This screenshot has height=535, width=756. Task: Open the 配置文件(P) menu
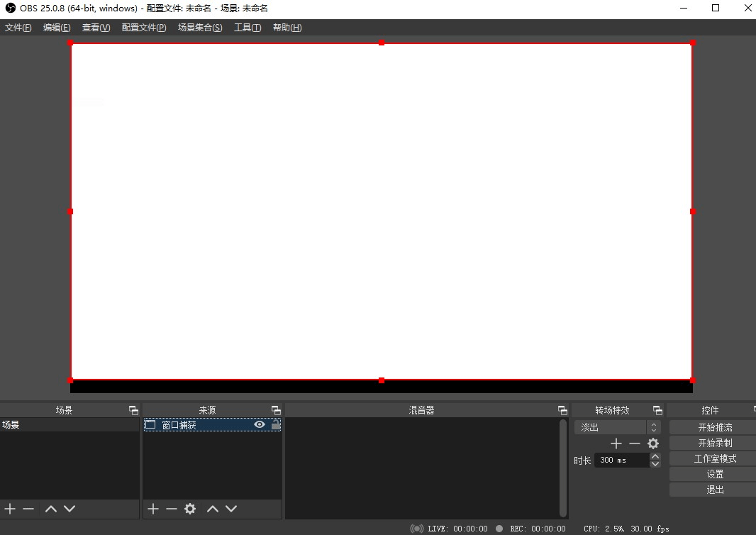click(144, 28)
